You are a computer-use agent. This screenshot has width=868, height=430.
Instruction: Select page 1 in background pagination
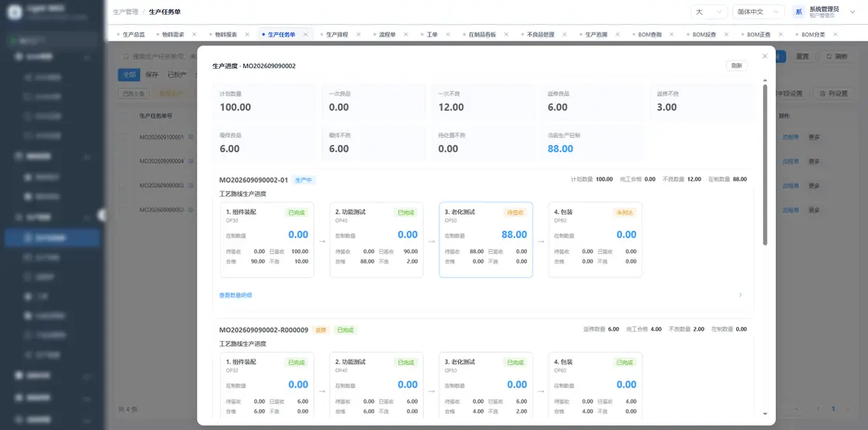833,409
